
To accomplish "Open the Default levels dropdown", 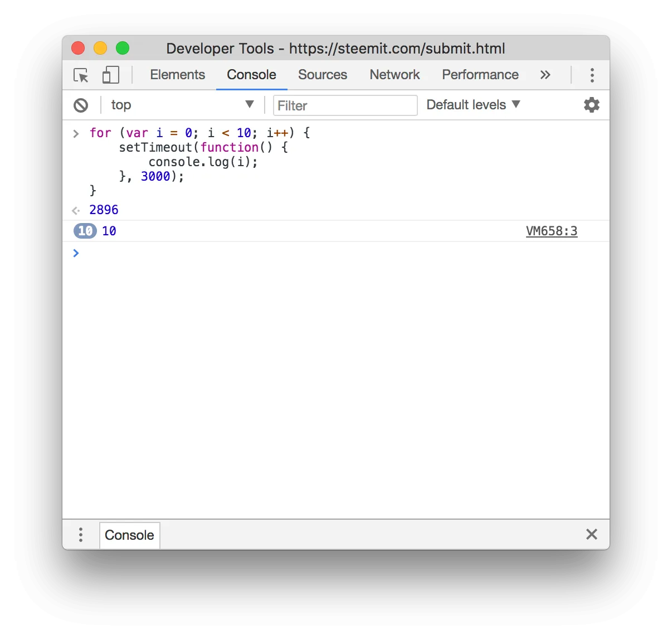I will pos(473,105).
